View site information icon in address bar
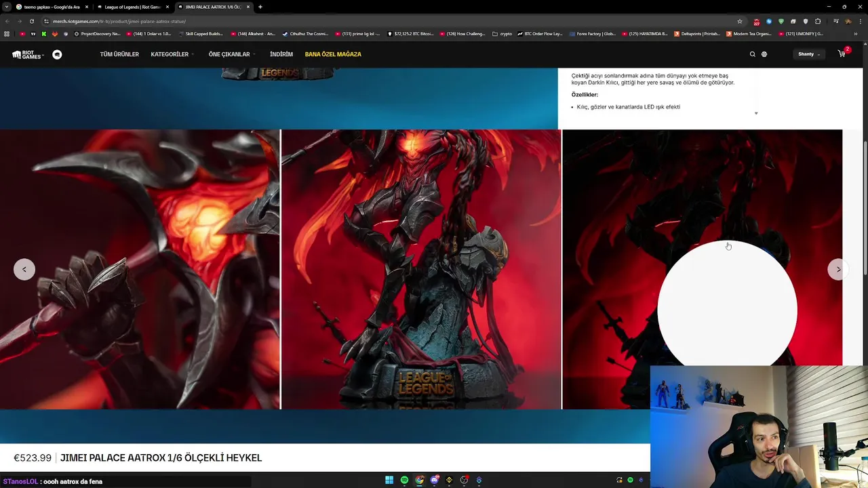This screenshot has width=868, height=488. 46,21
